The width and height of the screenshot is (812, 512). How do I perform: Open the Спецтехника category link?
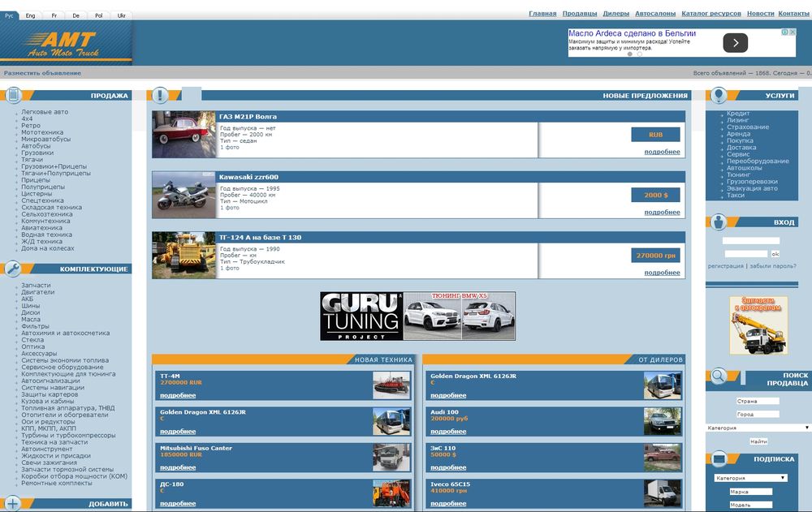(x=42, y=200)
